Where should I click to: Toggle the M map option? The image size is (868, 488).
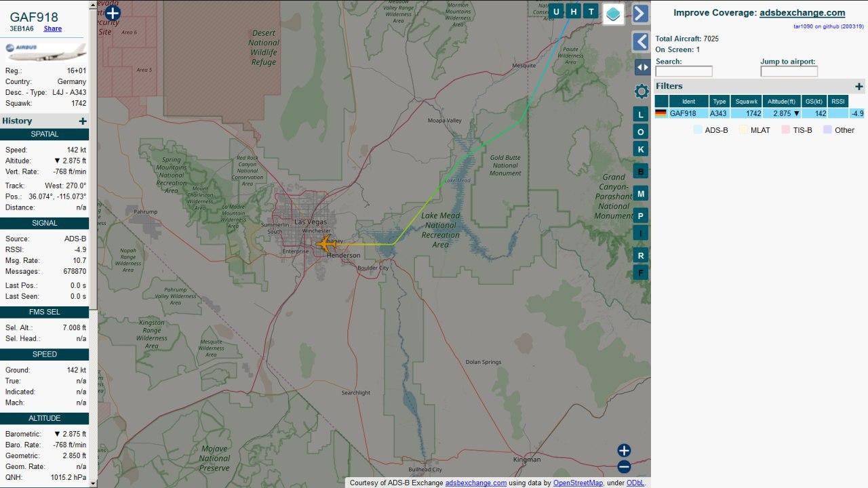[641, 194]
